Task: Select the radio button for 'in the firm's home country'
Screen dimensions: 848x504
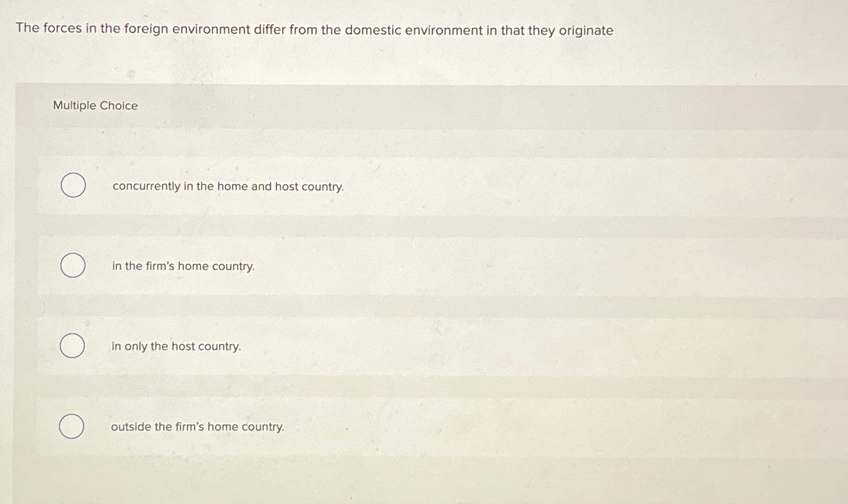Action: tap(72, 265)
